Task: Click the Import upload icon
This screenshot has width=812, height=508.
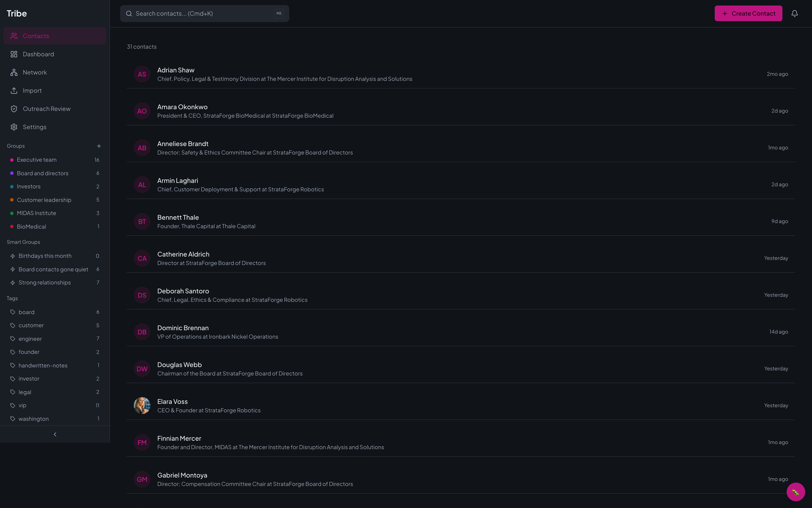Action: click(x=14, y=91)
